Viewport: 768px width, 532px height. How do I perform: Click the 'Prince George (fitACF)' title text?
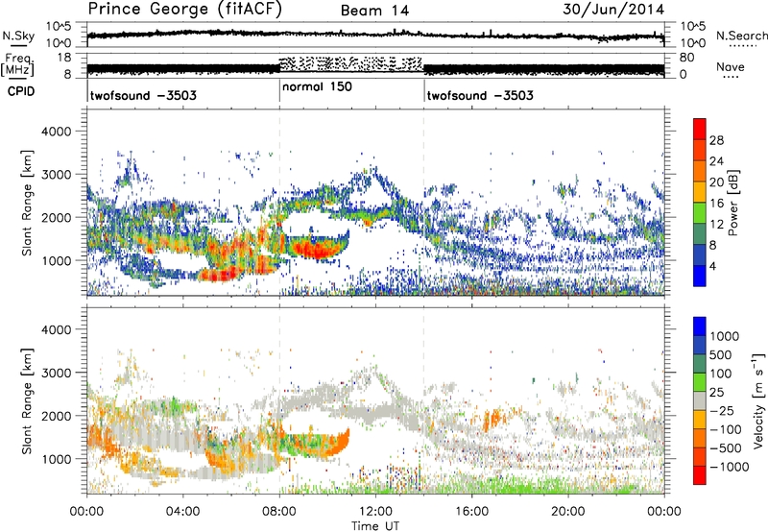click(184, 10)
